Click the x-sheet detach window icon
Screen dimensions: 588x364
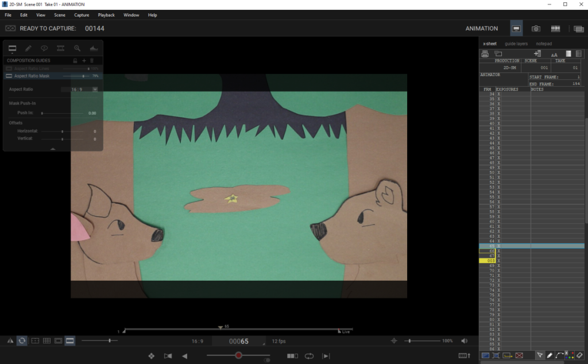498,53
